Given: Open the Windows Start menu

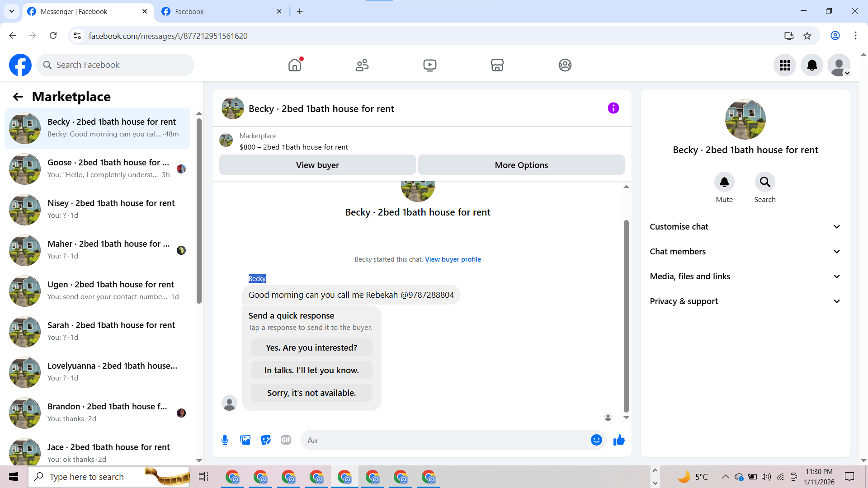Looking at the screenshot, I should (14, 477).
